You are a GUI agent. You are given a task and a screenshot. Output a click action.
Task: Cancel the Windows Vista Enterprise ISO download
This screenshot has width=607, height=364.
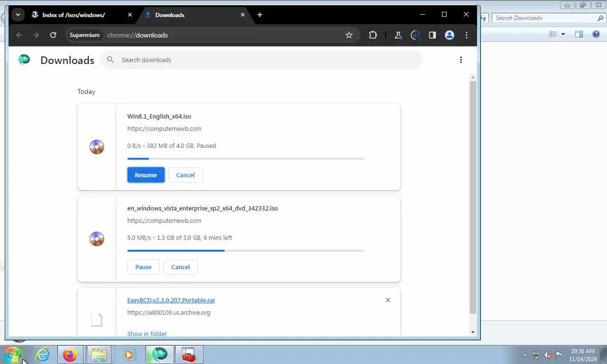pos(181,267)
